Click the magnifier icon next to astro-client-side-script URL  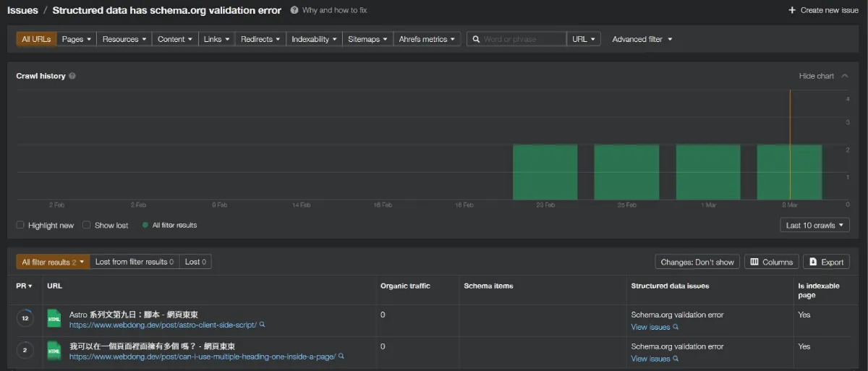pyautogui.click(x=262, y=325)
